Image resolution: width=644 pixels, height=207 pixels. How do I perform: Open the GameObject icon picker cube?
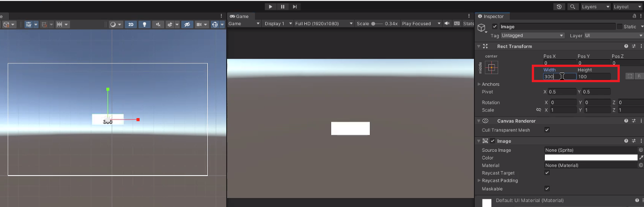pyautogui.click(x=482, y=28)
